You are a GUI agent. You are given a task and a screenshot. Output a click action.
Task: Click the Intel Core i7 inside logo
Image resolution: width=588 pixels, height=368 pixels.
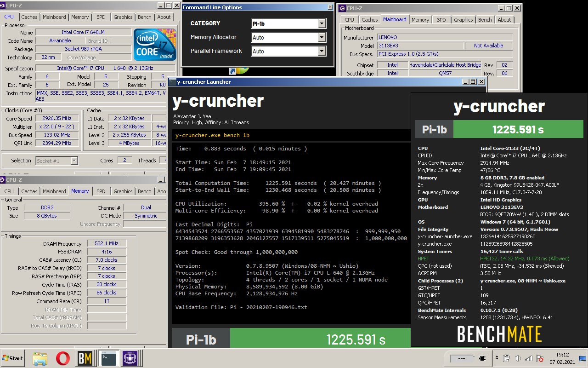154,44
